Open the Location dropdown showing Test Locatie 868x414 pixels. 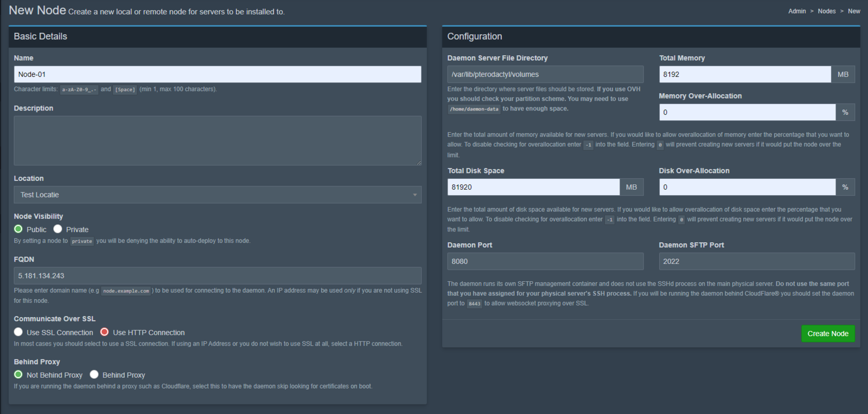tap(217, 195)
